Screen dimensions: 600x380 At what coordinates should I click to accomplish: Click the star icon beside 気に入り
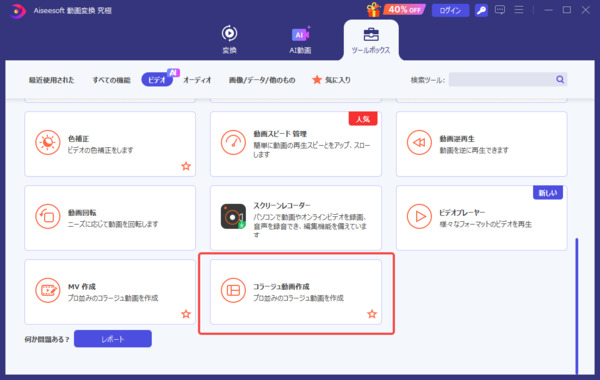pyautogui.click(x=317, y=80)
